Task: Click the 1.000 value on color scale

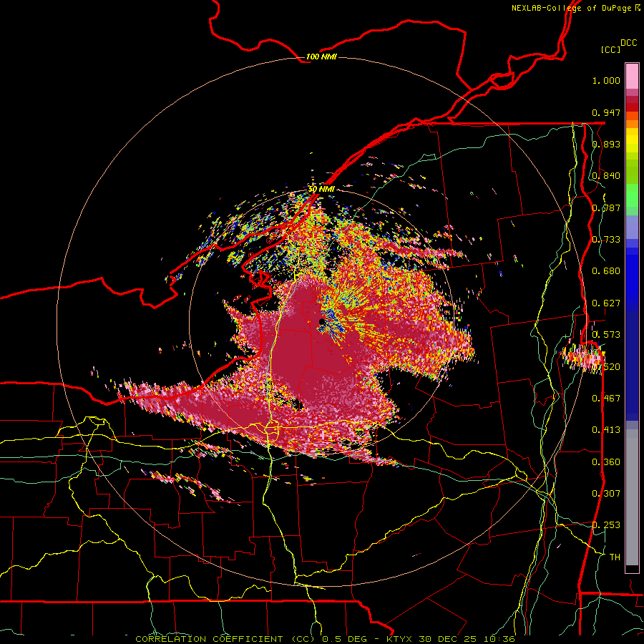Action: (606, 80)
